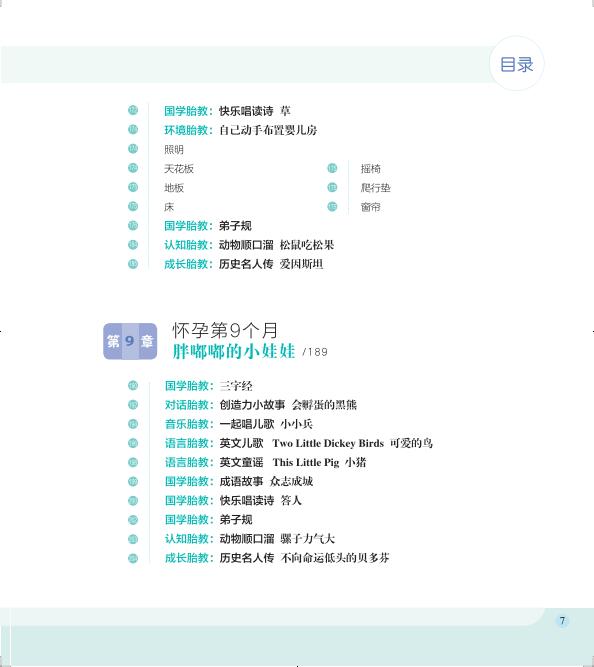Click the page number 7 badge
Viewport: 594px width, 667px height.
(x=562, y=621)
